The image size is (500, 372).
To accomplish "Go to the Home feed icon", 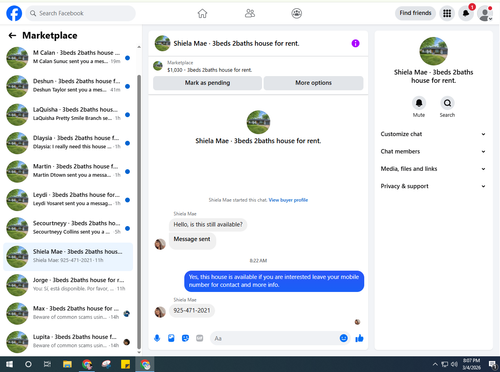I will click(x=202, y=13).
